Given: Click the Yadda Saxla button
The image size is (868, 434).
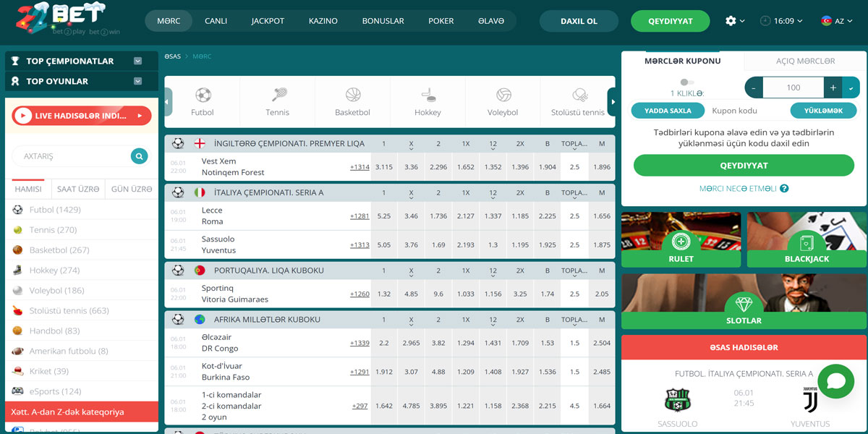Looking at the screenshot, I should coord(667,111).
